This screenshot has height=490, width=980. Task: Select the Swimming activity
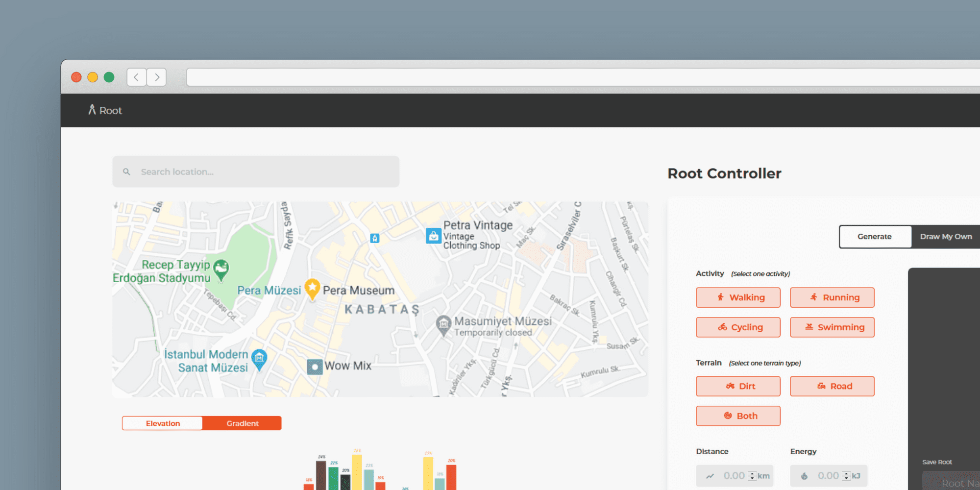(x=832, y=327)
